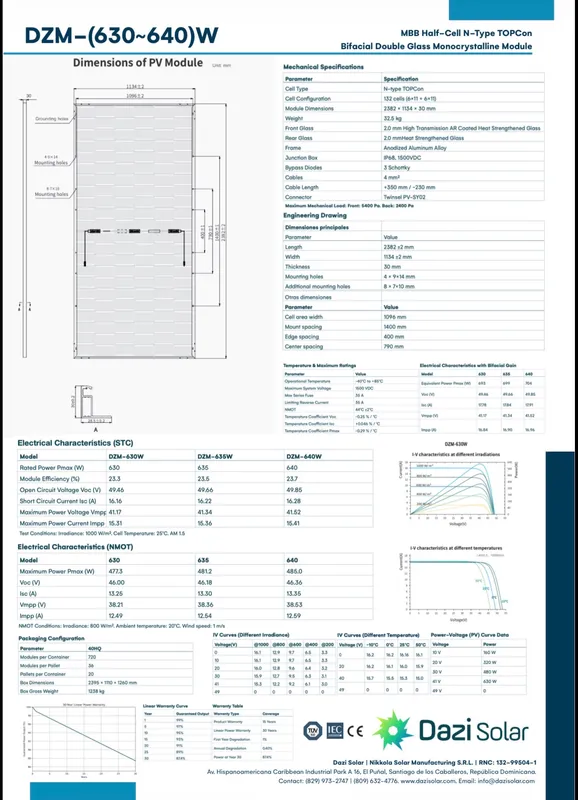The width and height of the screenshot is (578, 800).
Task: Open the www.dazisolar.com website link
Action: tap(428, 781)
